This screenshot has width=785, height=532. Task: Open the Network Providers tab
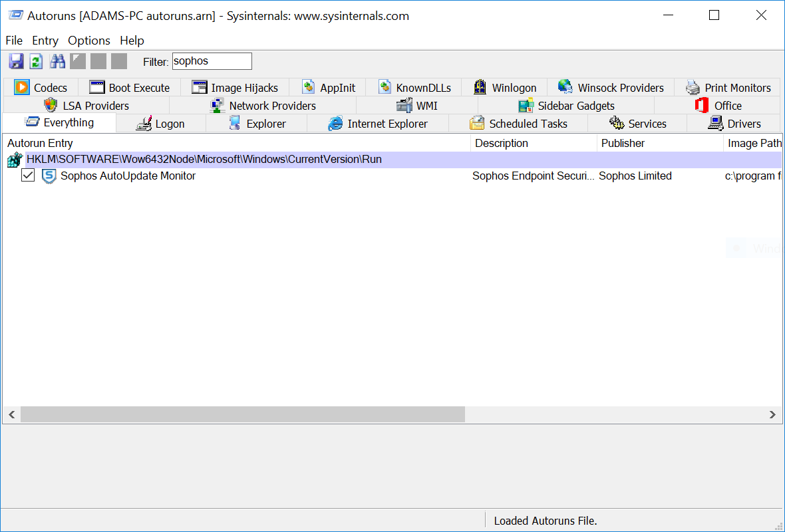pos(263,106)
